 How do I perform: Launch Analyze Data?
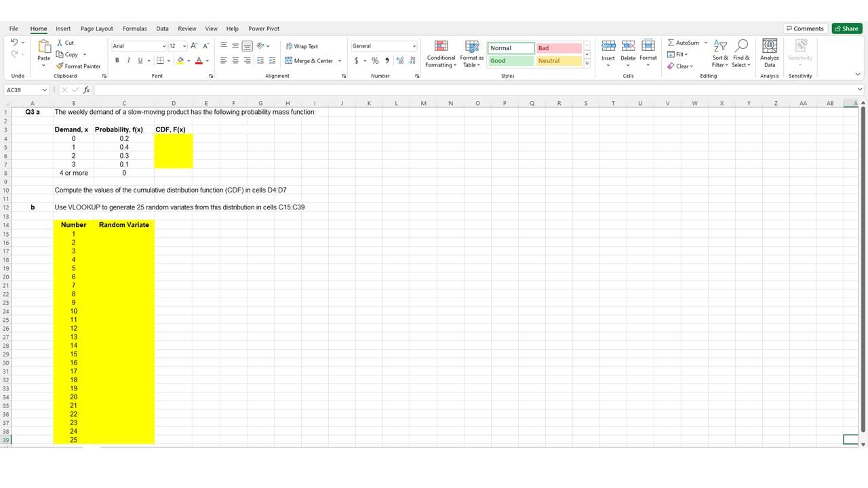pyautogui.click(x=770, y=53)
